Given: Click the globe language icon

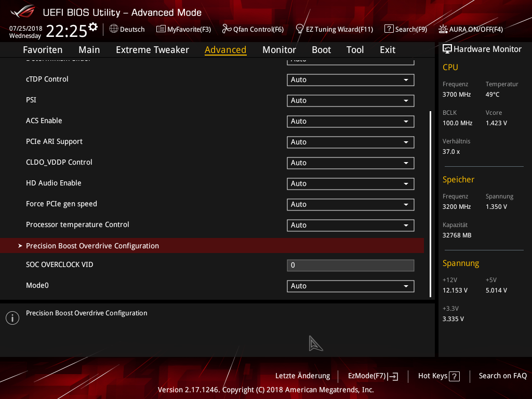Looking at the screenshot, I should tap(114, 29).
